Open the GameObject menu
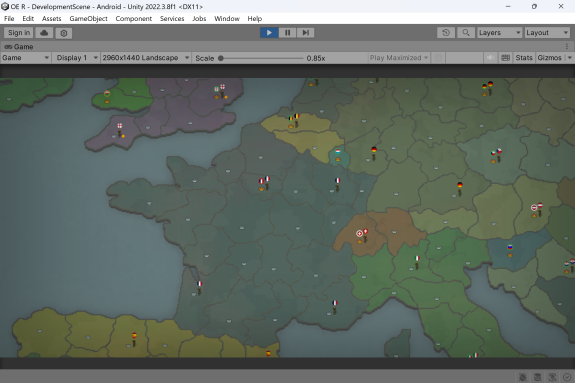 (88, 18)
